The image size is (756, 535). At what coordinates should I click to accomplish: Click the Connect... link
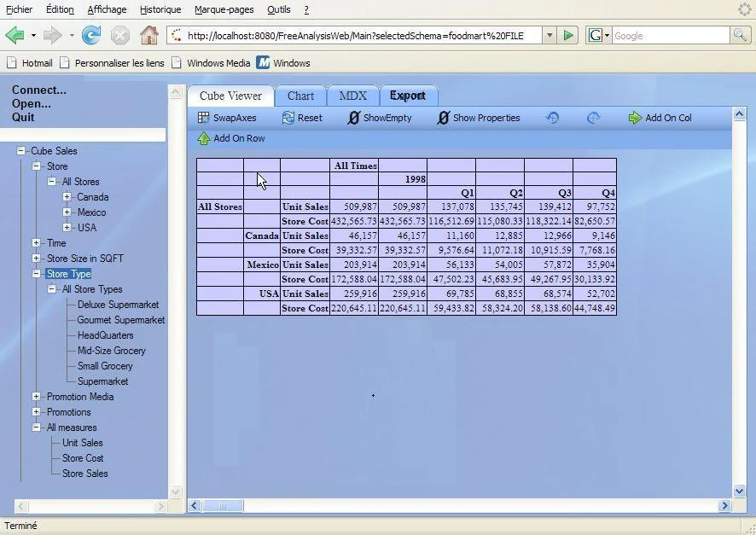(x=39, y=90)
